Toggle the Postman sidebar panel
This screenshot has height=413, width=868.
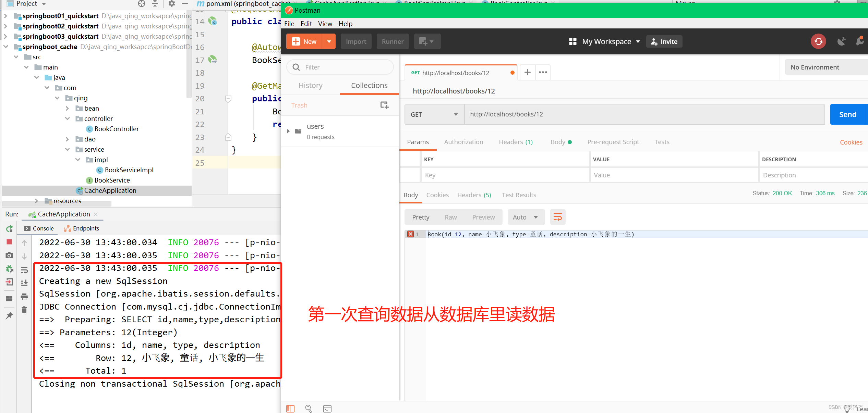click(290, 408)
